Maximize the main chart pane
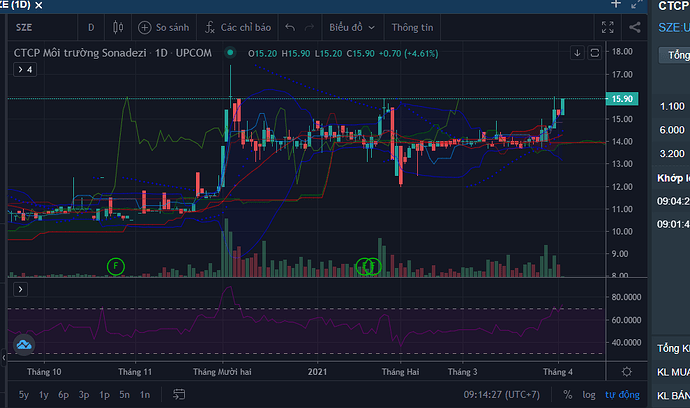Viewport: 690px width, 408px height. tap(595, 53)
